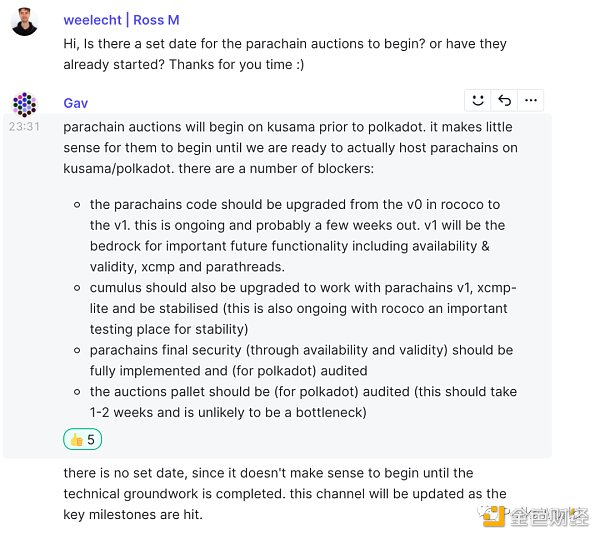600x538 pixels.
Task: Select the Gav sender name
Action: pos(75,103)
